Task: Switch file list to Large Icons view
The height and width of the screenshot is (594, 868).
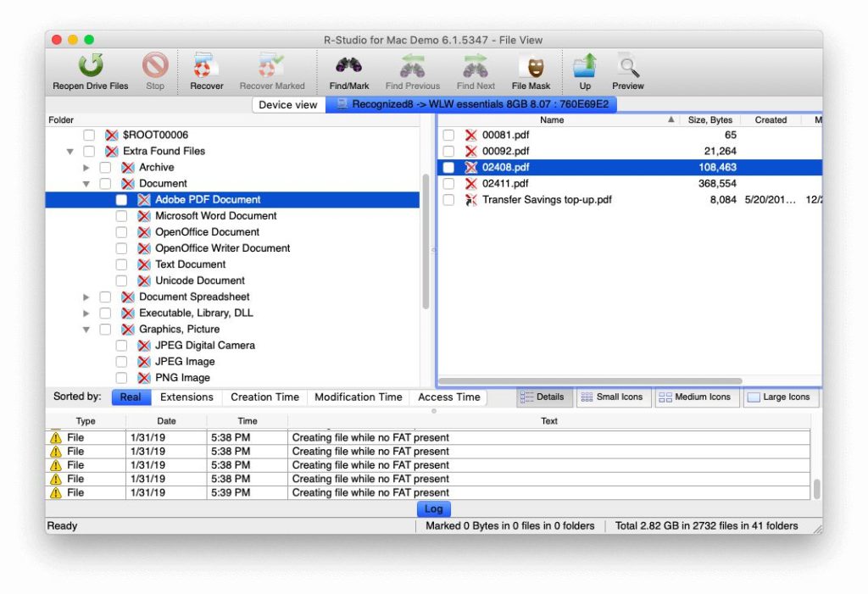Action: [x=780, y=397]
